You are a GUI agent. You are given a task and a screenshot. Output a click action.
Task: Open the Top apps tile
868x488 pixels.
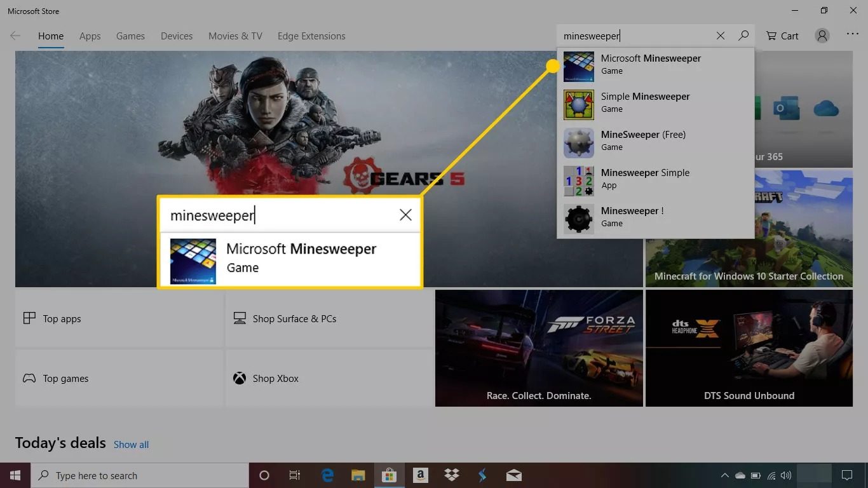pos(119,318)
